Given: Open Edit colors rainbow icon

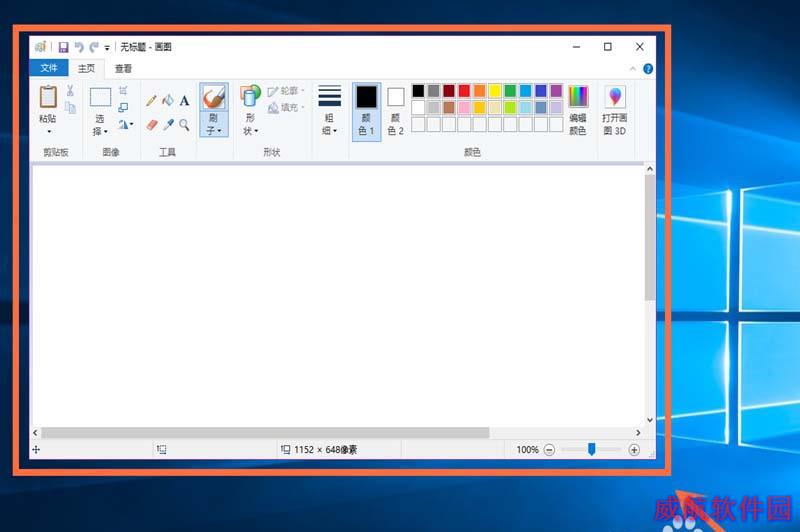Looking at the screenshot, I should 578,96.
